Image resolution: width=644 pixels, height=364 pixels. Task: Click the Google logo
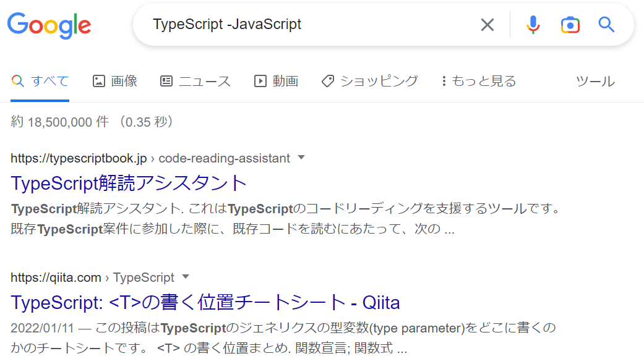tap(49, 25)
